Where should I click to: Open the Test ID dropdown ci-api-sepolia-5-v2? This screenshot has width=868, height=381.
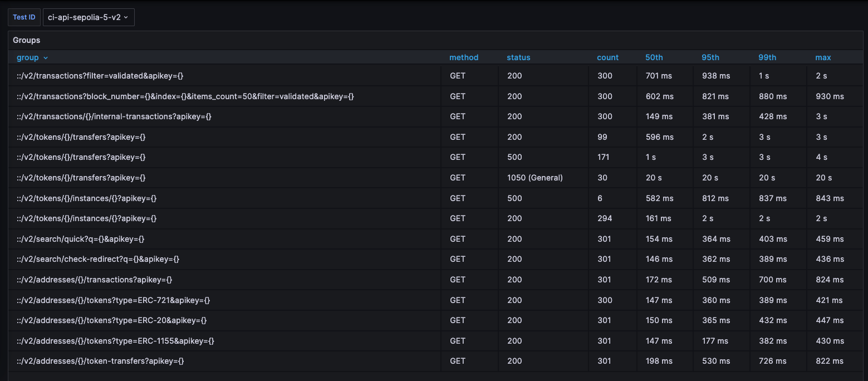[x=89, y=17]
